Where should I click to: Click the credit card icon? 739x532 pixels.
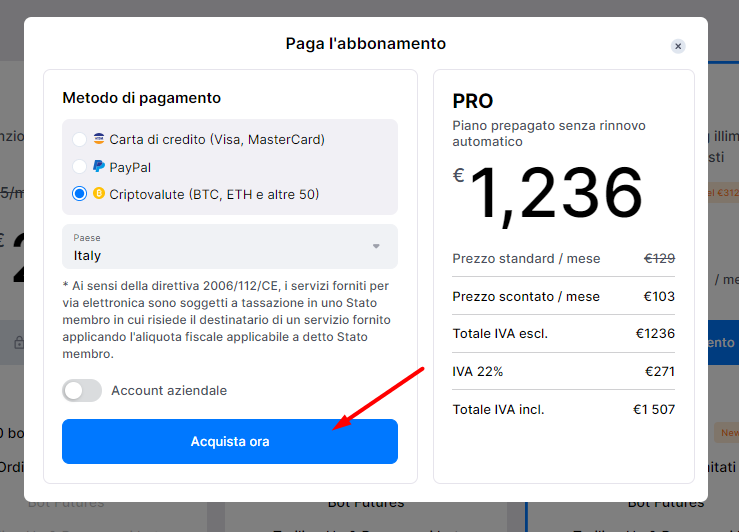[99, 140]
